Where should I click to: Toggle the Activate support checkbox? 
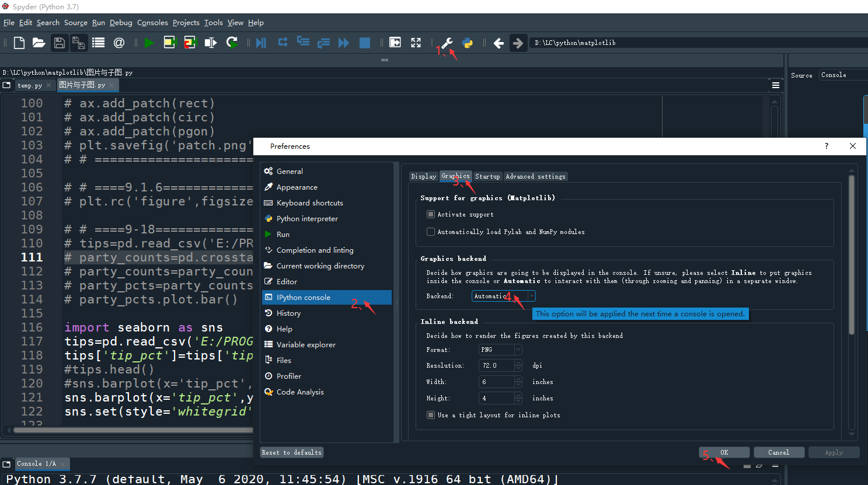(431, 214)
